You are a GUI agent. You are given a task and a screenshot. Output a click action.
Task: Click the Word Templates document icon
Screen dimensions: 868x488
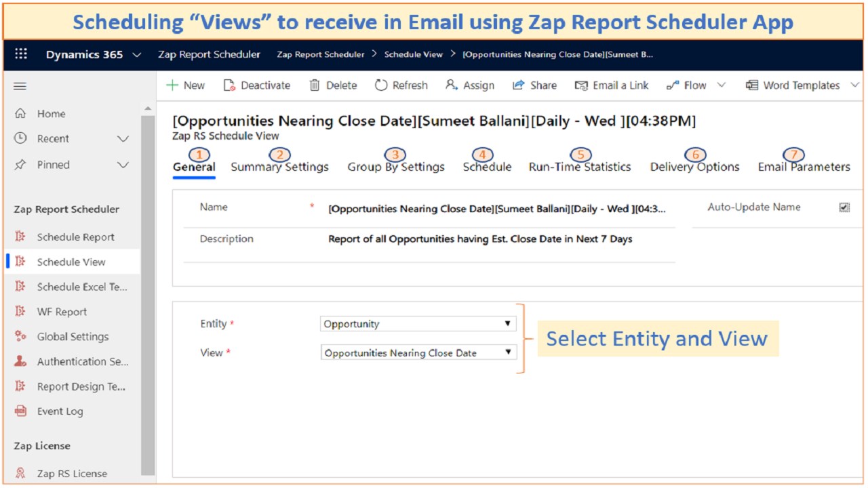(752, 85)
